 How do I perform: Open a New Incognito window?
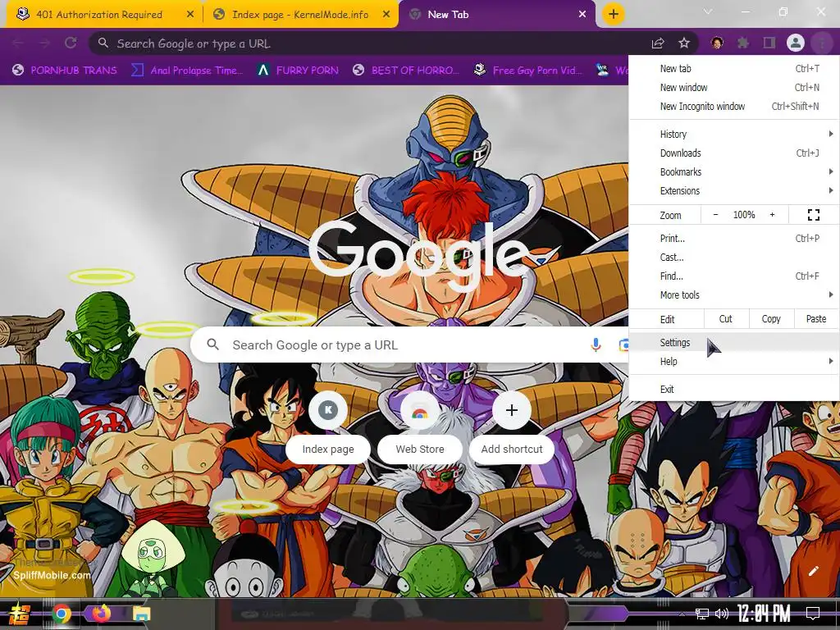tap(734, 106)
